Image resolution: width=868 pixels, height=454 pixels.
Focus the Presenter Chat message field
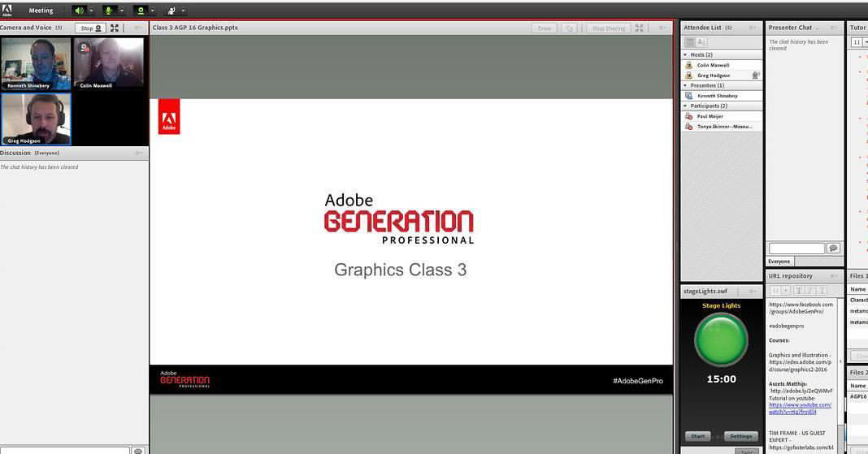click(796, 249)
